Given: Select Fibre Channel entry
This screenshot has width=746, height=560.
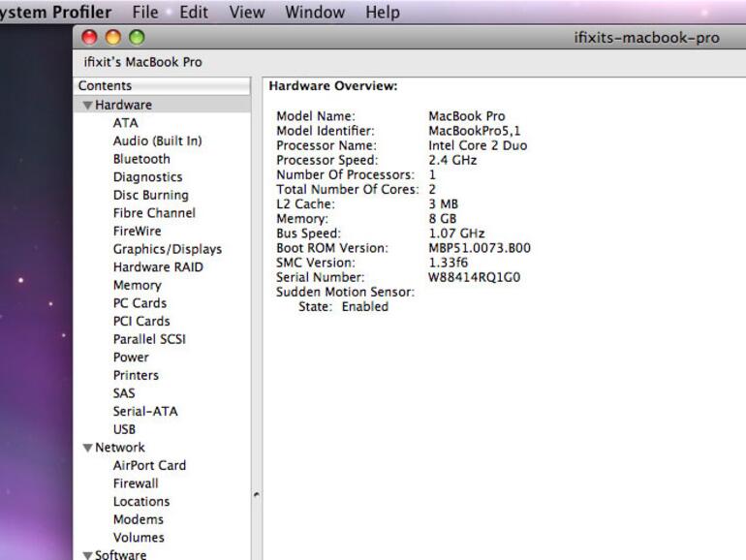Looking at the screenshot, I should 154,213.
